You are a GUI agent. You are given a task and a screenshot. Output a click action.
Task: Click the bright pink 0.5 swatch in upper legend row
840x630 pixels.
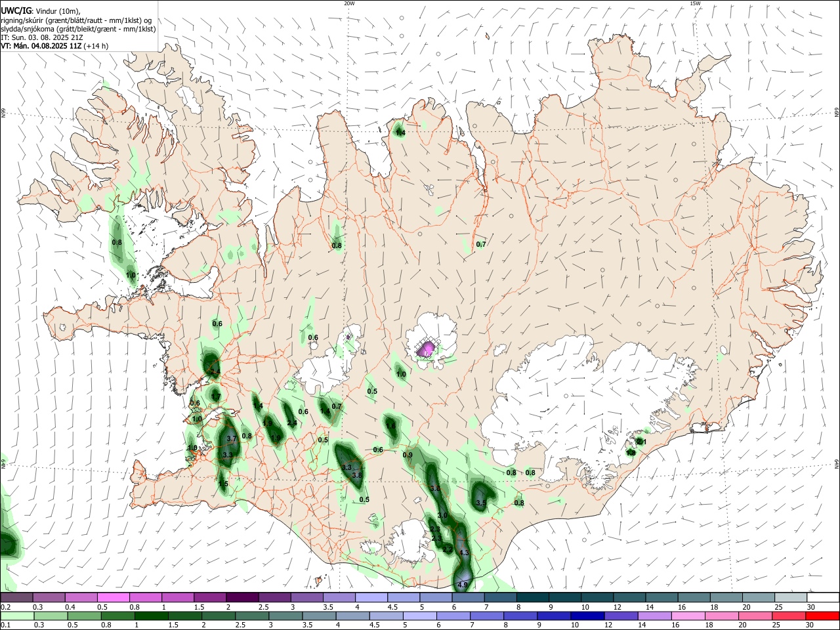(x=114, y=598)
